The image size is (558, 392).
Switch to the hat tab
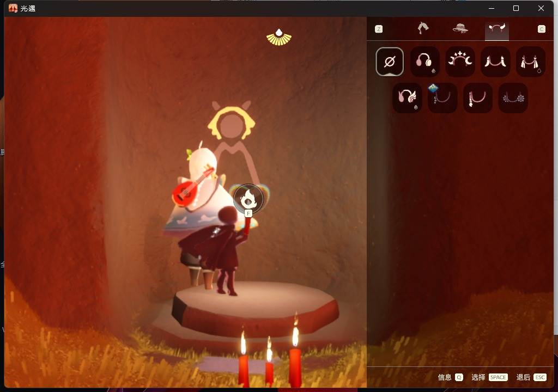point(460,28)
